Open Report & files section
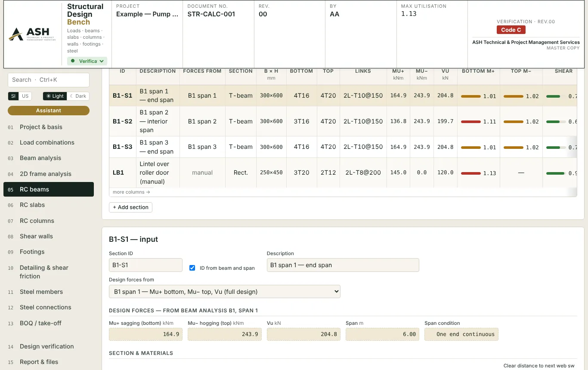Screen dimensions: 588x370 tap(49, 362)
